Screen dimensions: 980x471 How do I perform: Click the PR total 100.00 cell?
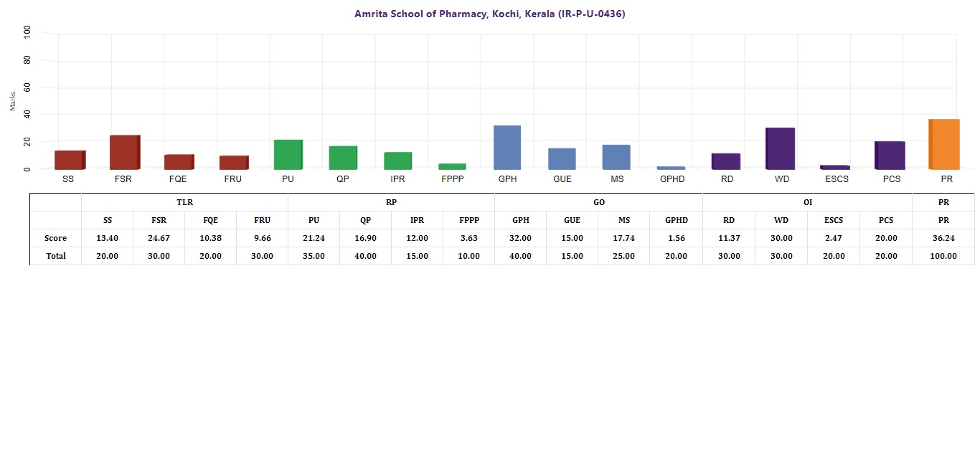pyautogui.click(x=943, y=256)
